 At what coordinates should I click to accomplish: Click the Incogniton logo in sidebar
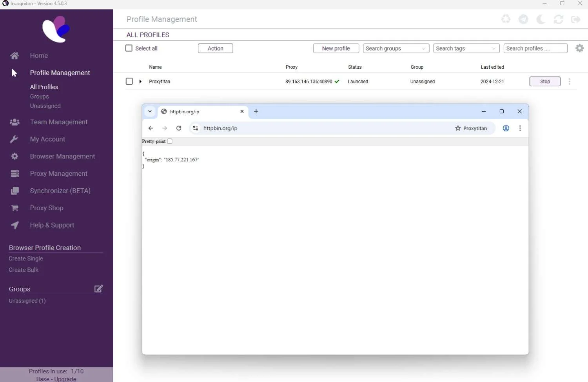click(x=56, y=29)
